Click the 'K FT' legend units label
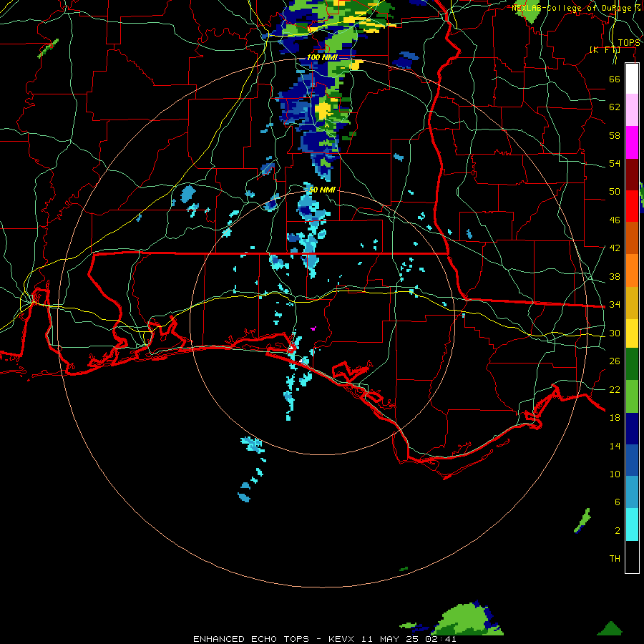 coord(605,49)
